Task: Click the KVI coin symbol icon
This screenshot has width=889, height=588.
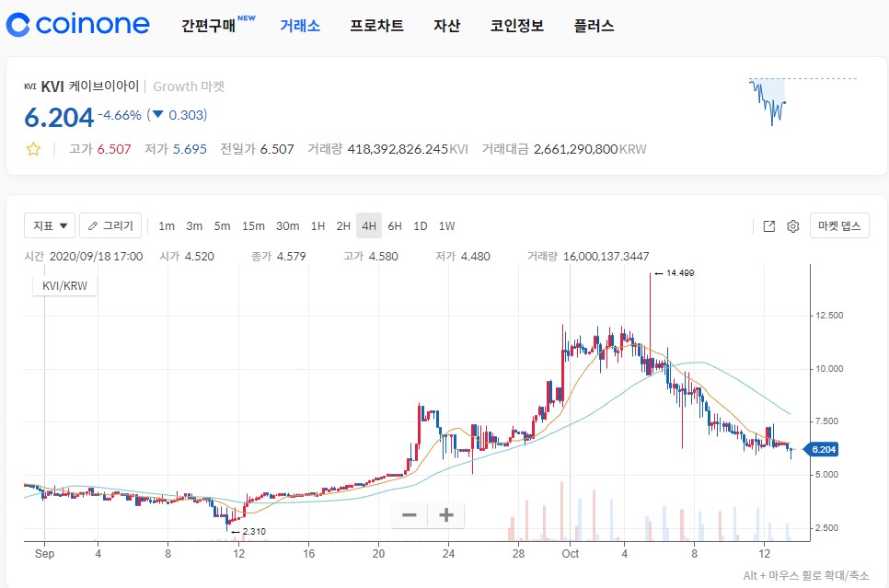Action: coord(30,86)
